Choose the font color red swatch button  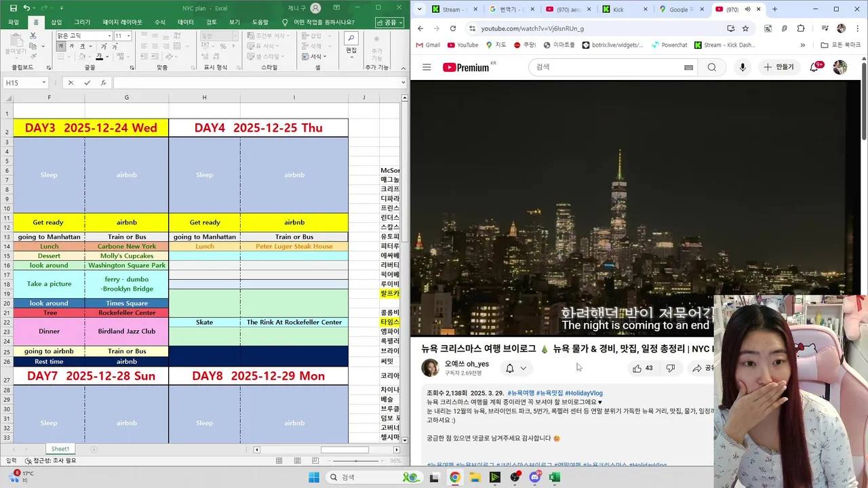(x=99, y=57)
